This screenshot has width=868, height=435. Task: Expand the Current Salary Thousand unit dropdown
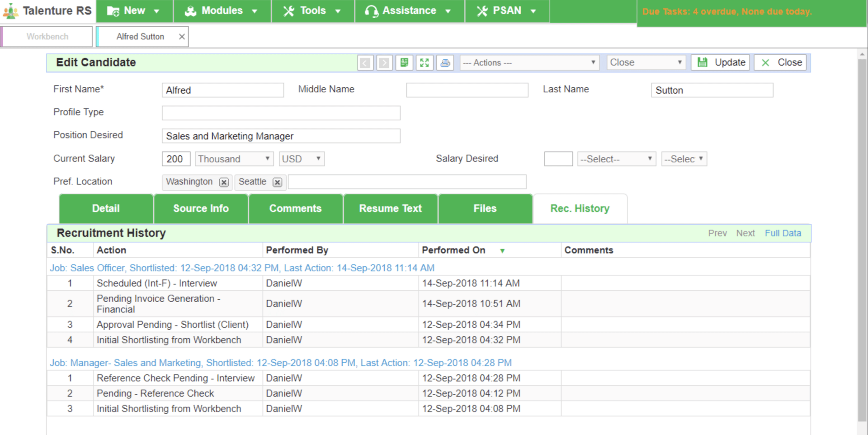tap(234, 159)
